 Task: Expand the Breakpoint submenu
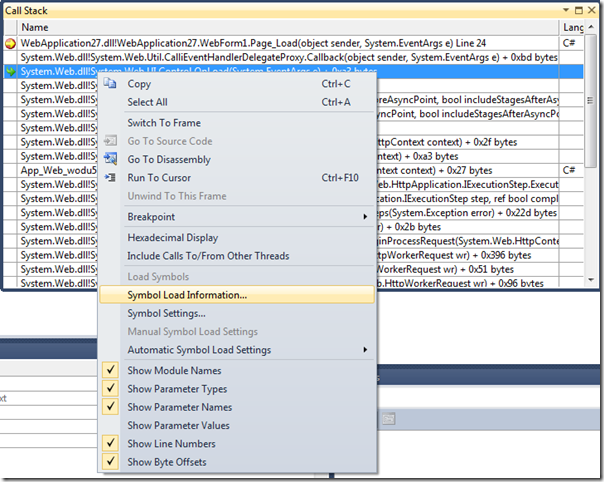click(x=236, y=217)
